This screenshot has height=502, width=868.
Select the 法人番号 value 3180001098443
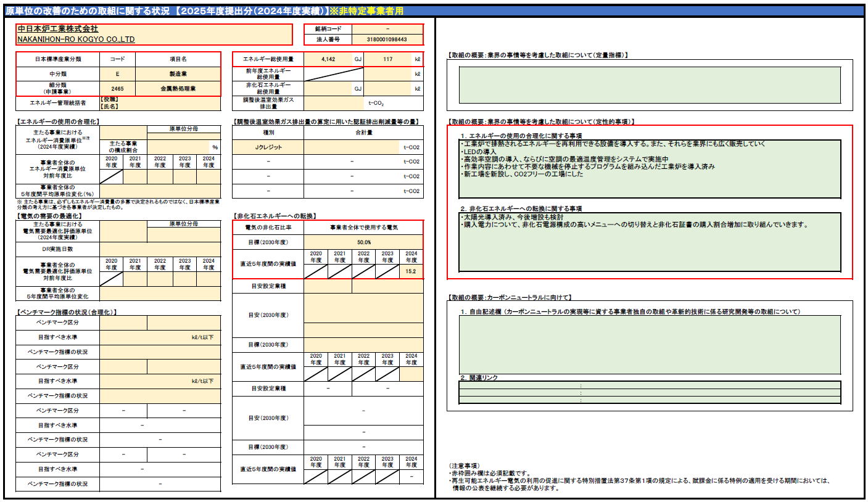[387, 39]
